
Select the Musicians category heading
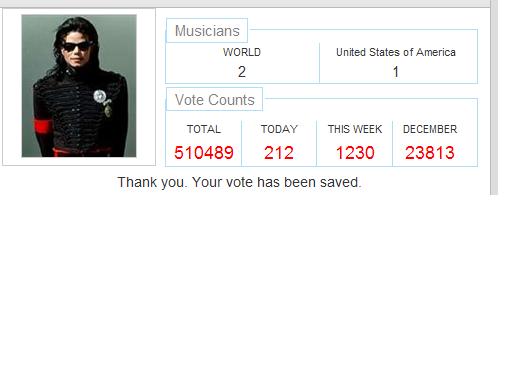pyautogui.click(x=207, y=31)
